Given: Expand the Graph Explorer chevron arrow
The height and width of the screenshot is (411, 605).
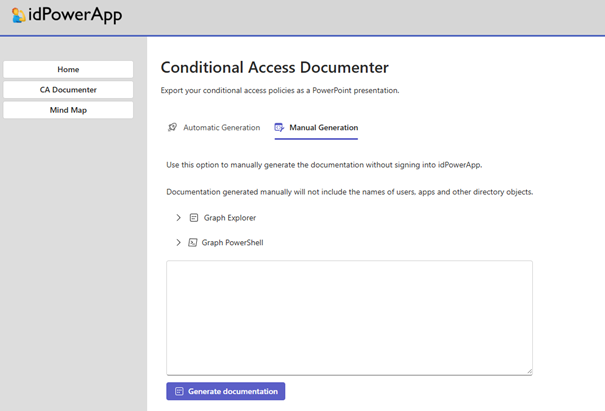Looking at the screenshot, I should pos(179,217).
